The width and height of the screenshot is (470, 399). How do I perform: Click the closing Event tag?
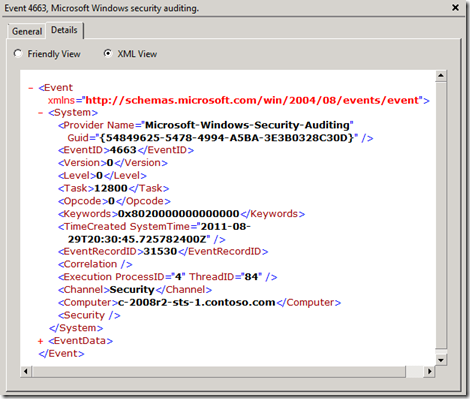(x=62, y=353)
